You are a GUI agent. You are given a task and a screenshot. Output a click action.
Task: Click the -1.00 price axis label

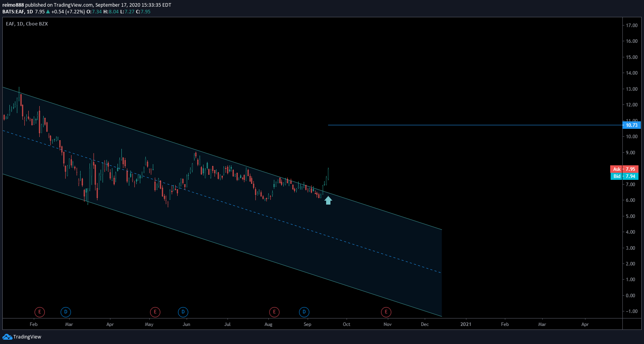tap(632, 311)
